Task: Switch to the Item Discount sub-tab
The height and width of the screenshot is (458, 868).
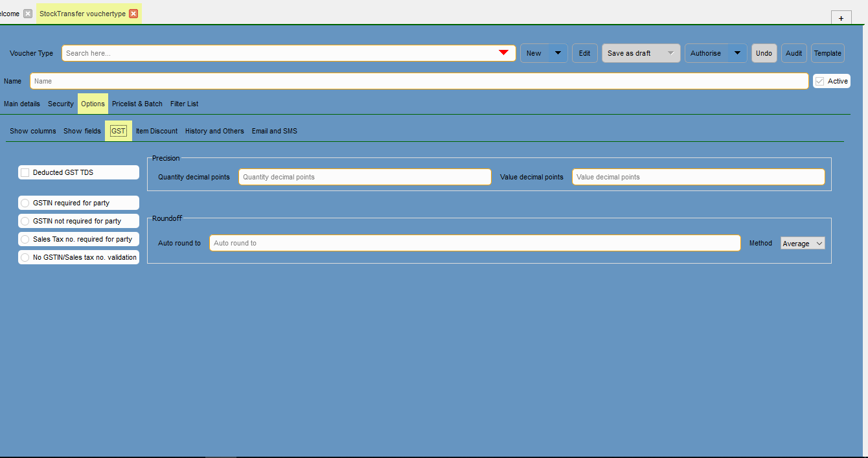Action: pos(156,131)
